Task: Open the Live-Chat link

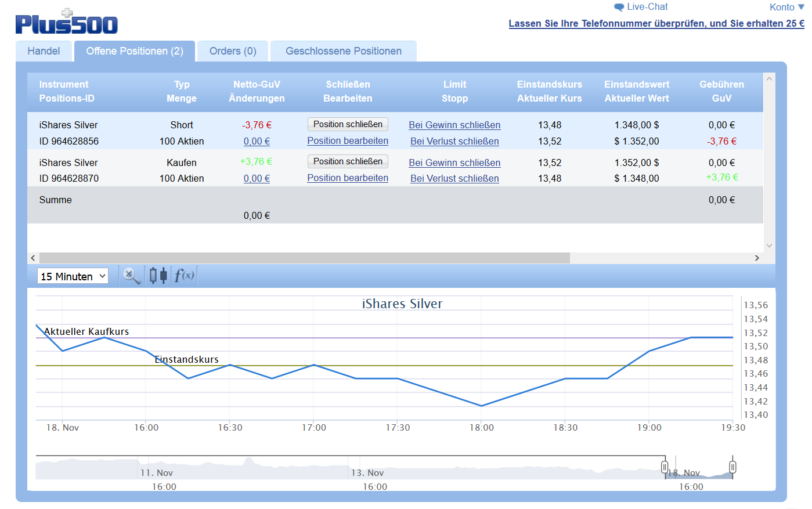Action: (647, 7)
